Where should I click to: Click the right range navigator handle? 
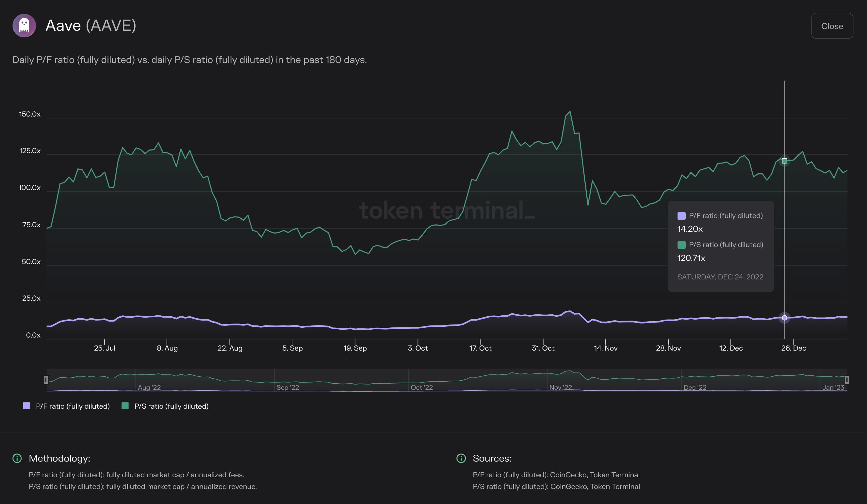click(847, 380)
